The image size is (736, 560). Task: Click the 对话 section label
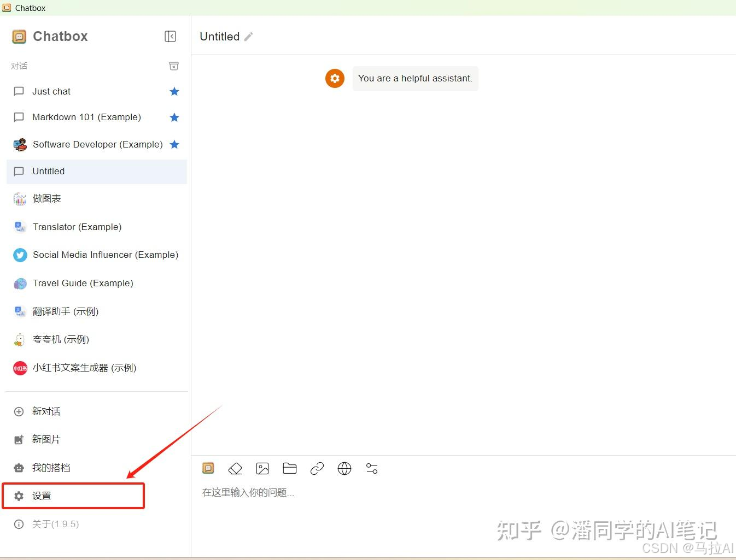pos(19,66)
